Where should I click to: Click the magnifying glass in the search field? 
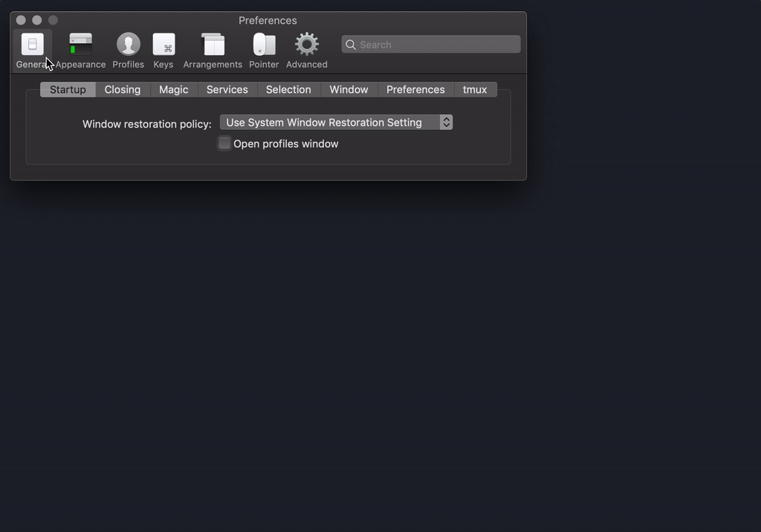[350, 45]
